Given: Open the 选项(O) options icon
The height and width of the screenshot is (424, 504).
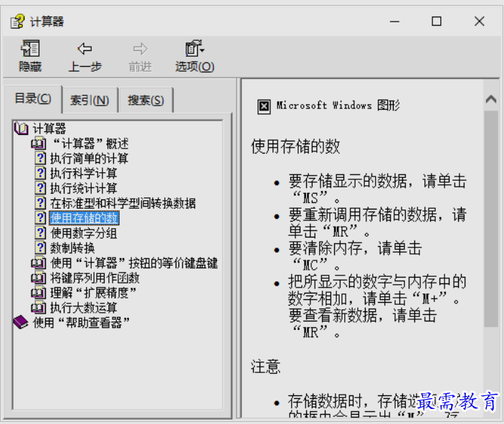Looking at the screenshot, I should click(x=194, y=49).
